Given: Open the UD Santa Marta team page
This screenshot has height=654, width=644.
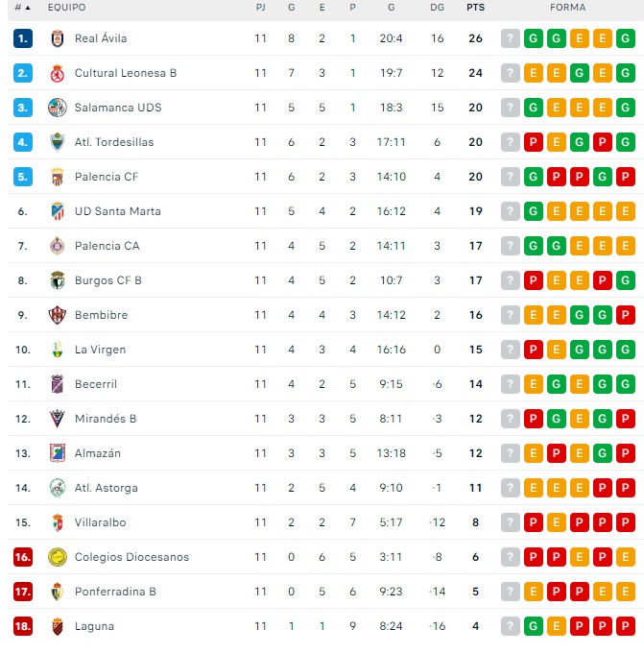Looking at the screenshot, I should 117,211.
